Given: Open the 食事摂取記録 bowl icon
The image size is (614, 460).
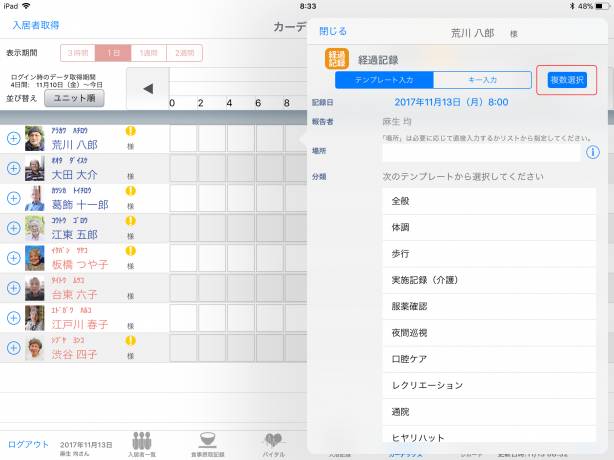Looking at the screenshot, I should tap(208, 444).
